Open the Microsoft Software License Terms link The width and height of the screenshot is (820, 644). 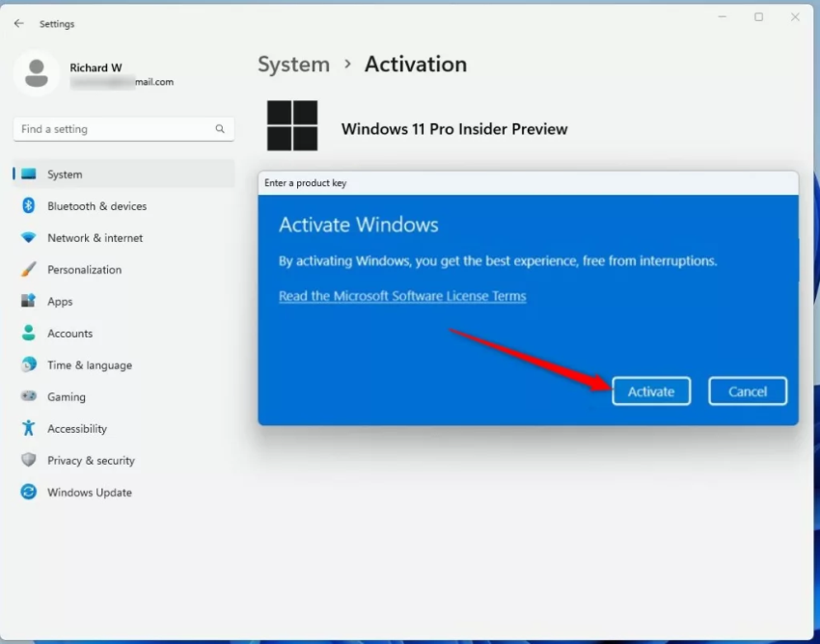[x=402, y=296]
